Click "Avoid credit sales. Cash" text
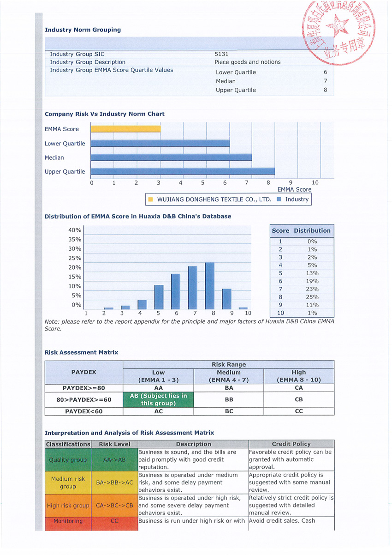This screenshot has width=392, height=555. coord(282,521)
